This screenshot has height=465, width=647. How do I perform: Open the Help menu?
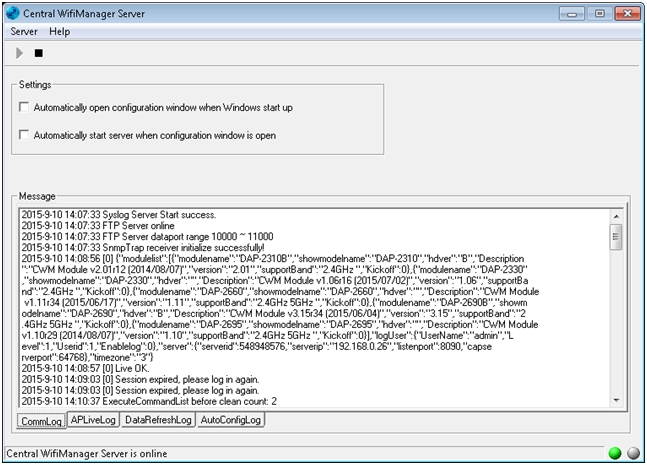(60, 31)
